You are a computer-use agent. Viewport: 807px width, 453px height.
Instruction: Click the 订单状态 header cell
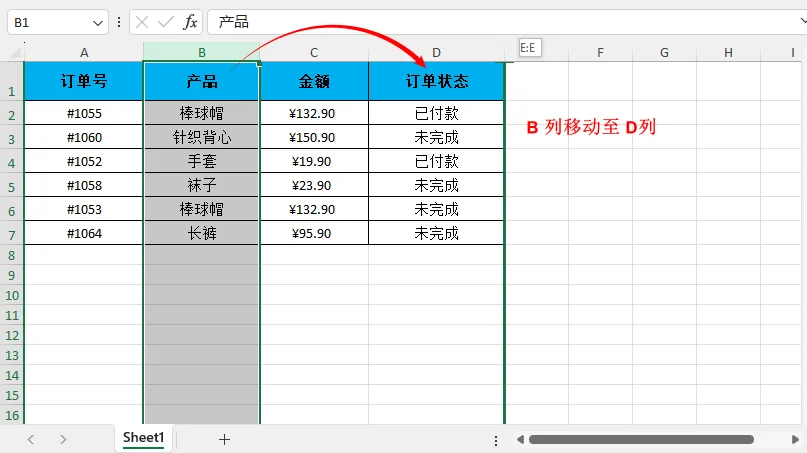[436, 81]
